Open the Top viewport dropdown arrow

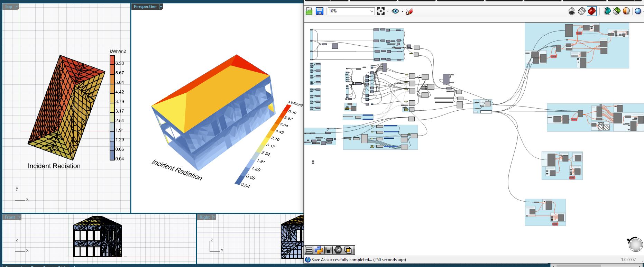(17, 7)
